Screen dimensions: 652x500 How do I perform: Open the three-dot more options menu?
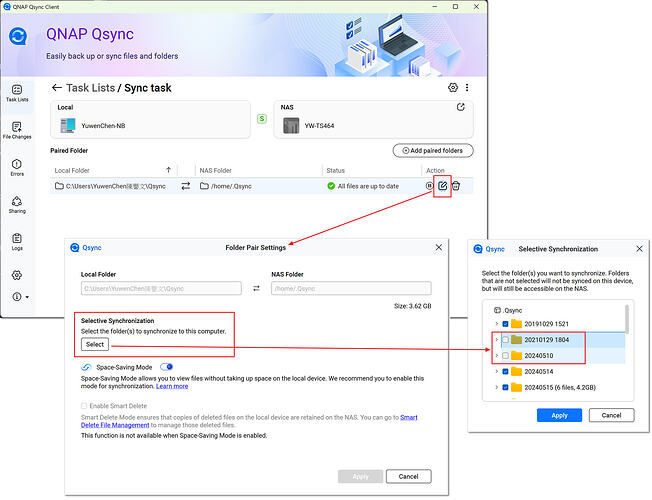[467, 88]
